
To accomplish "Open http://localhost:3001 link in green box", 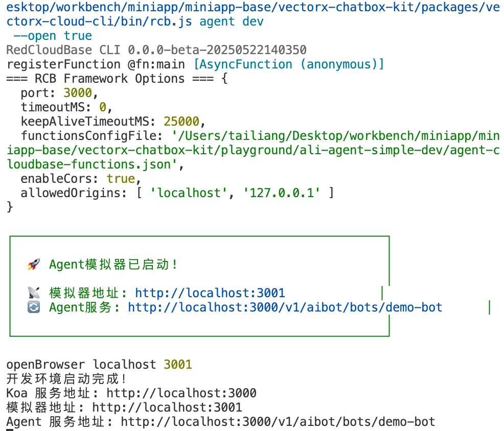I will click(210, 293).
